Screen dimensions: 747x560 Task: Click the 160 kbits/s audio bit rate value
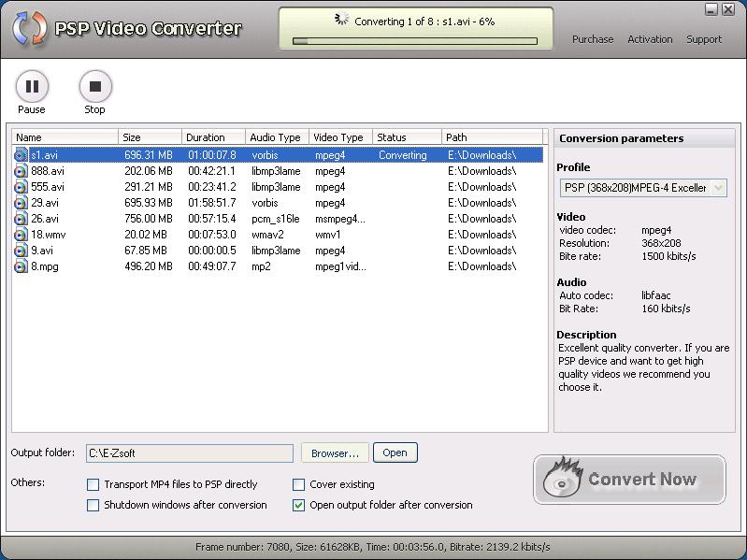(666, 309)
